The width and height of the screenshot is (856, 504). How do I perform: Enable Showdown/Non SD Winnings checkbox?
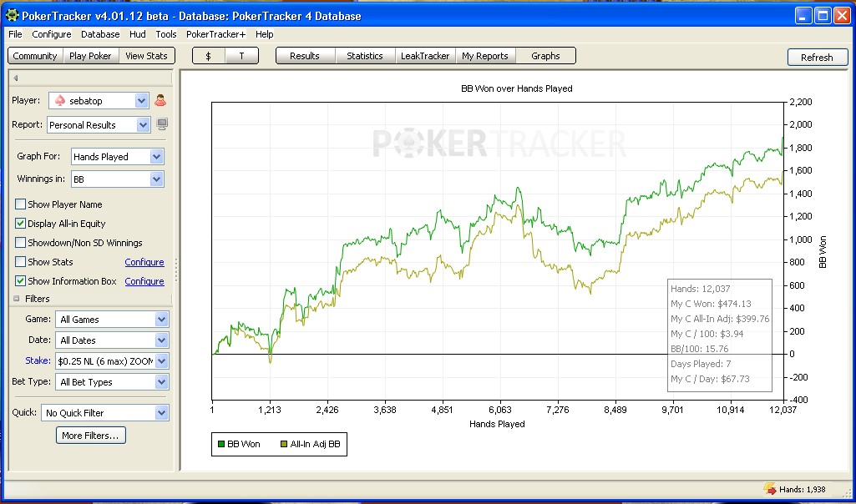[20, 243]
